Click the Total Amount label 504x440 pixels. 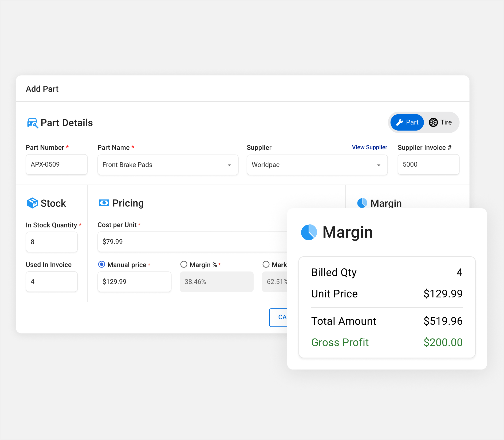344,321
